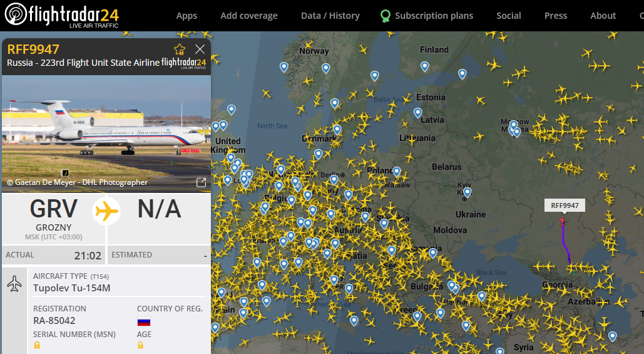Image resolution: width=644 pixels, height=354 pixels.
Task: Open the Add coverage menu
Action: pyautogui.click(x=249, y=16)
